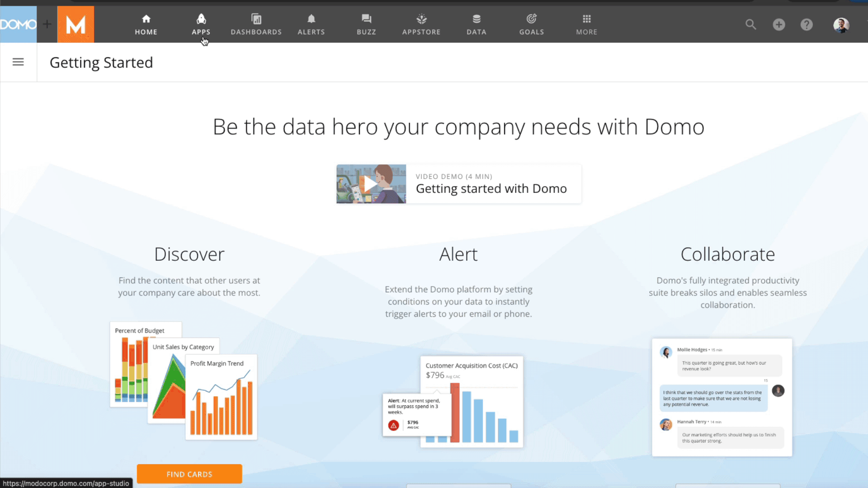
Task: Open the user profile avatar menu
Action: 841,24
